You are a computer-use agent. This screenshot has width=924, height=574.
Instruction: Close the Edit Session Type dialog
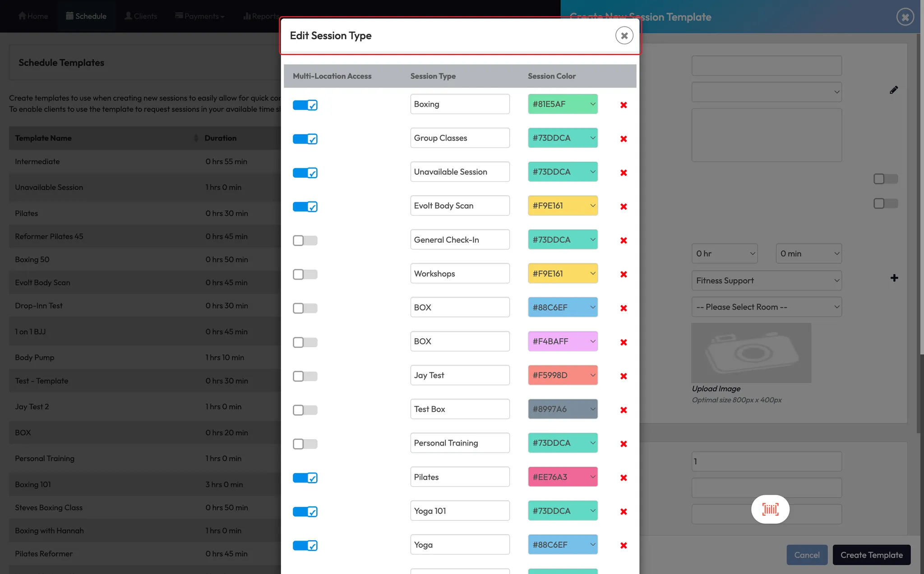point(624,36)
